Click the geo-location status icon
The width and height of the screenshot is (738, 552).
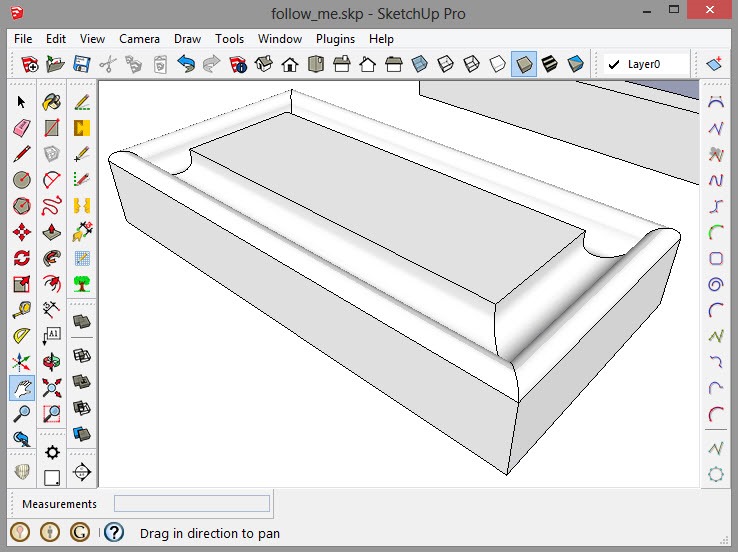coord(21,533)
